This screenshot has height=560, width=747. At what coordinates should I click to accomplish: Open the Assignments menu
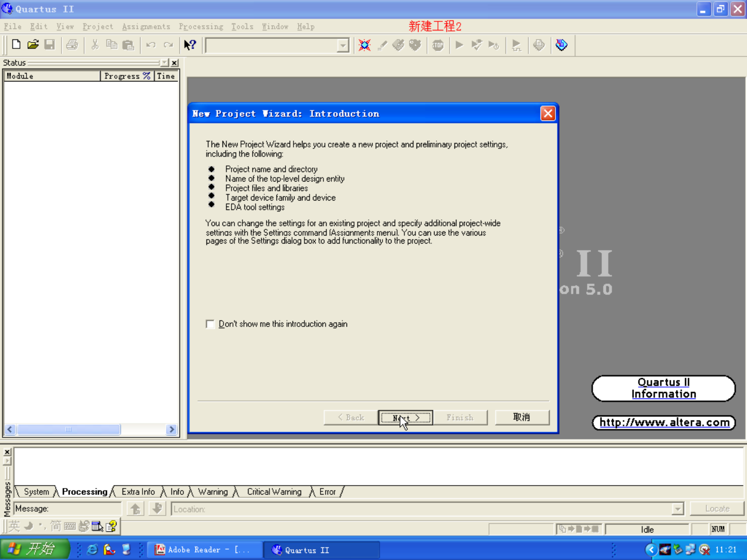[146, 26]
